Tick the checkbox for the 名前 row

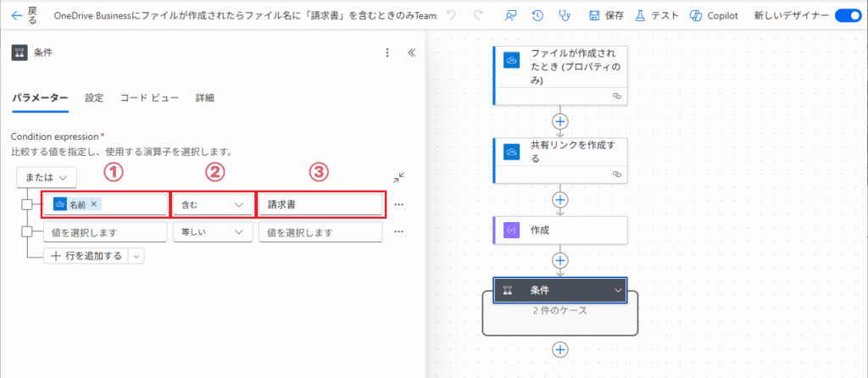coord(27,204)
